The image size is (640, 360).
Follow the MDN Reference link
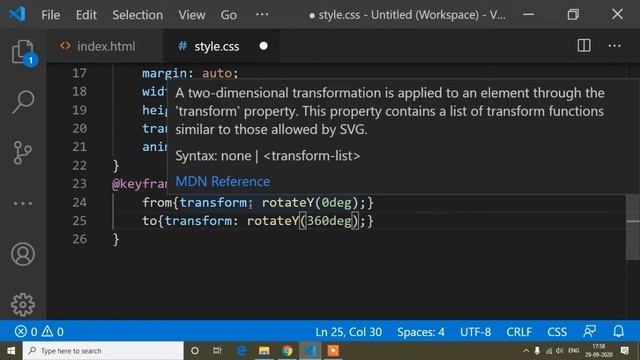point(223,182)
